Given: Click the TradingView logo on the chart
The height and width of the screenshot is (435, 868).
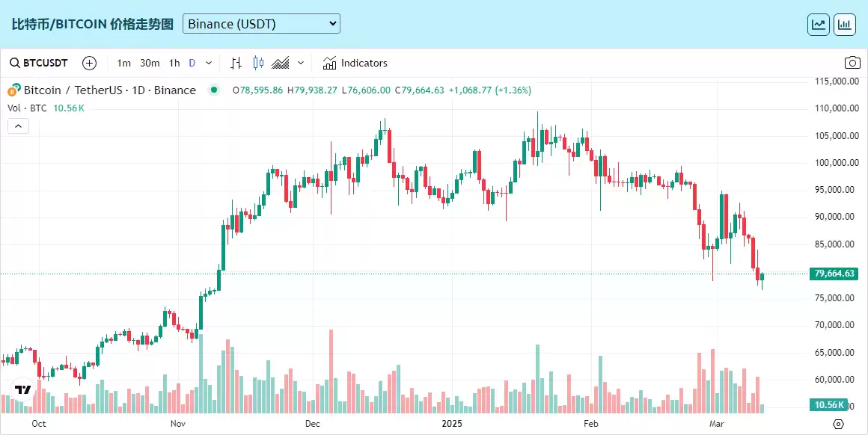Looking at the screenshot, I should (22, 389).
